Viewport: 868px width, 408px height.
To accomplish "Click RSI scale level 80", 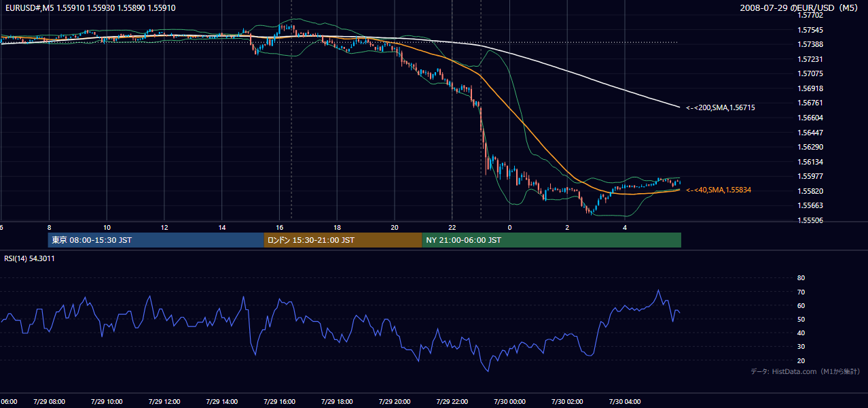I will (801, 278).
